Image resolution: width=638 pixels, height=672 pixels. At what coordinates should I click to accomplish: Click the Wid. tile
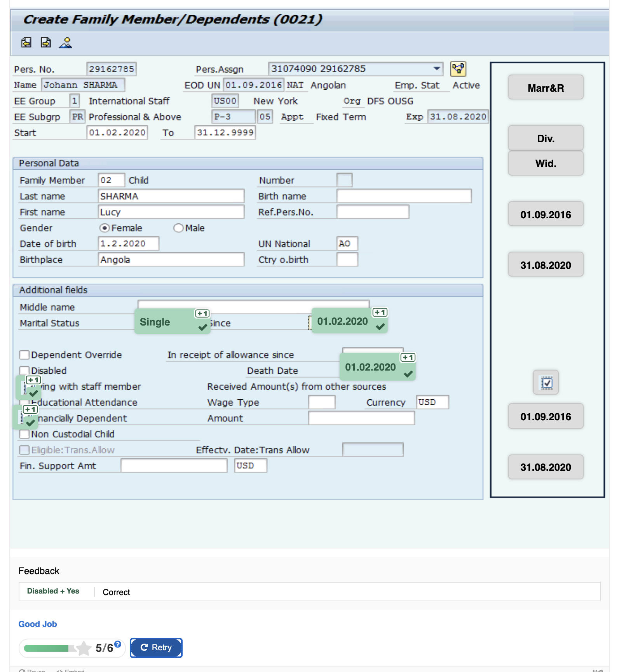[546, 163]
